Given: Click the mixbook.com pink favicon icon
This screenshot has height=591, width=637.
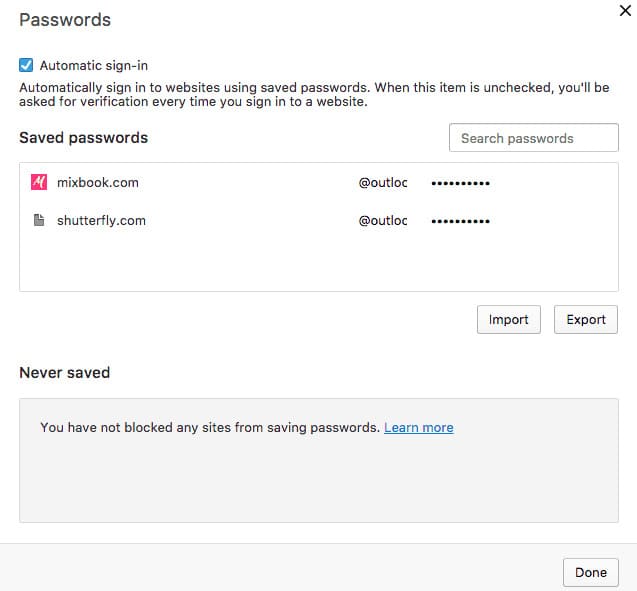Looking at the screenshot, I should (40, 182).
